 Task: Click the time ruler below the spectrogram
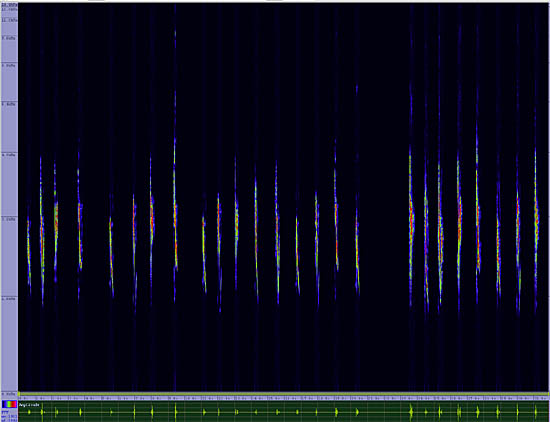(x=283, y=398)
